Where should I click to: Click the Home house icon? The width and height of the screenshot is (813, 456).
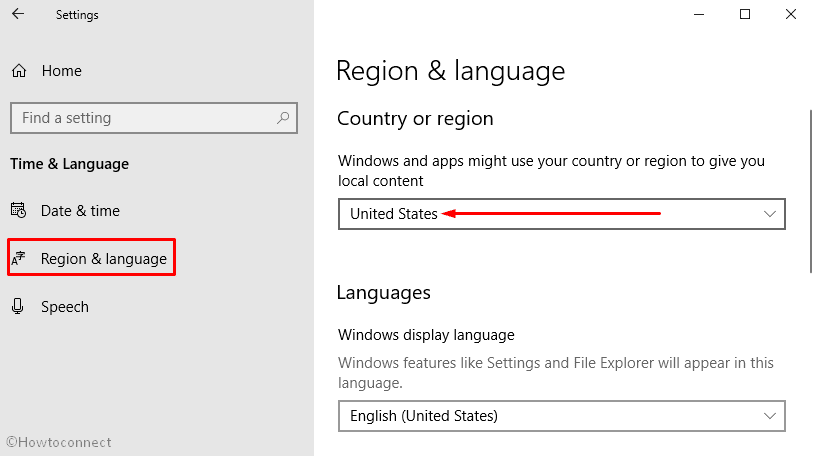click(x=19, y=71)
